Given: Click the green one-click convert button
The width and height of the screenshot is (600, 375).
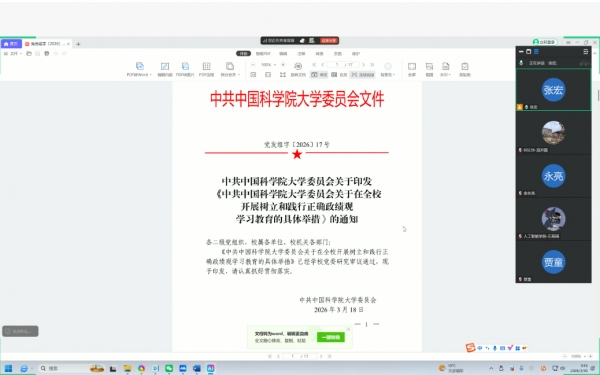Looking at the screenshot, I should click(x=331, y=337).
